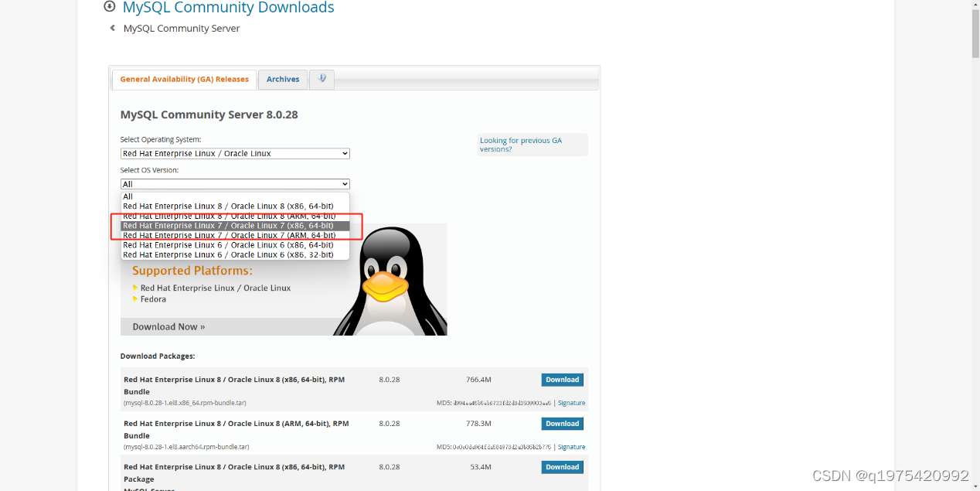Image resolution: width=980 pixels, height=491 pixels.
Task: Click the Download Now banner link
Action: [x=168, y=327]
